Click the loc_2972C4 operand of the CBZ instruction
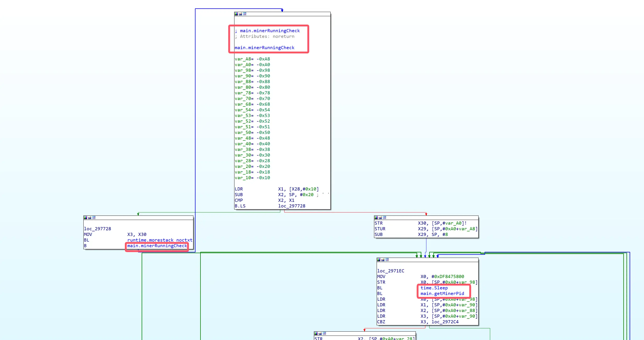 point(445,322)
